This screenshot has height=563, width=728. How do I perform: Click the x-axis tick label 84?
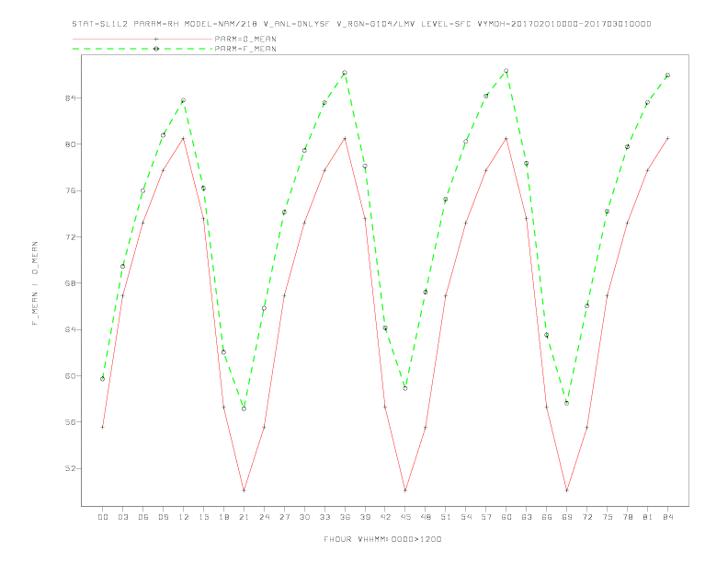coord(668,517)
